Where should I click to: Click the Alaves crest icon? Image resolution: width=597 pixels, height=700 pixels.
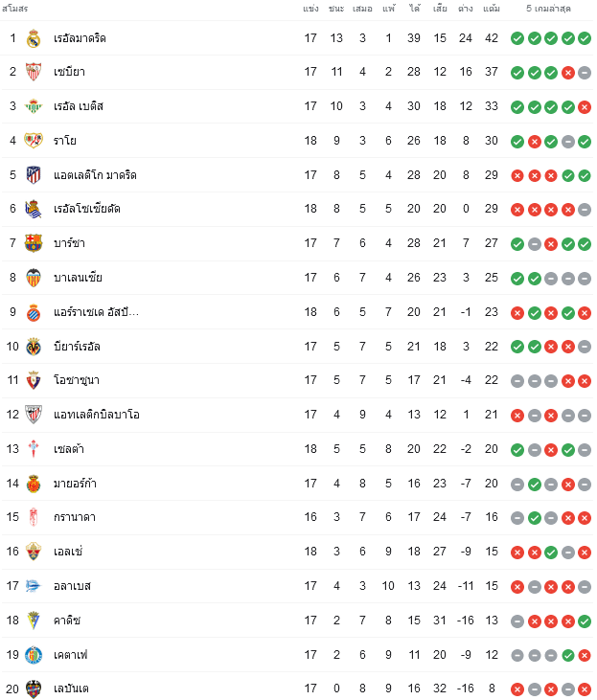tap(34, 586)
